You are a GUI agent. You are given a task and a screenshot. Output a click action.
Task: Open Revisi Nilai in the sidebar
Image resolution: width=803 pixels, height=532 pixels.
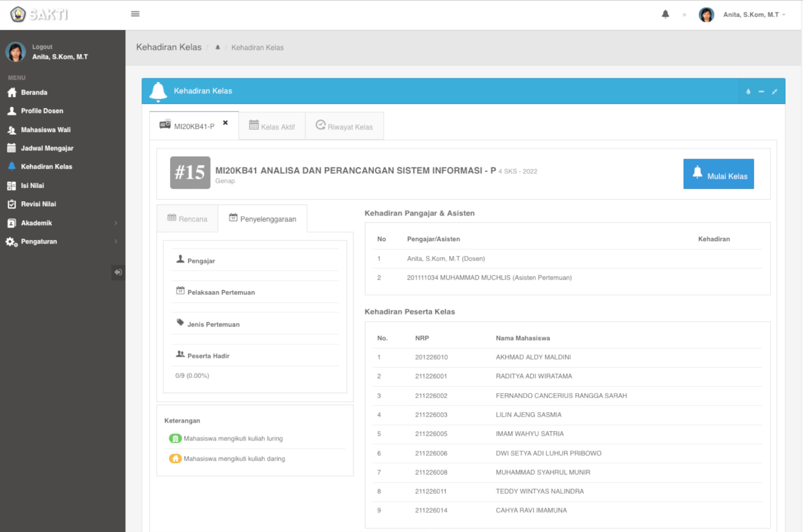(x=39, y=204)
